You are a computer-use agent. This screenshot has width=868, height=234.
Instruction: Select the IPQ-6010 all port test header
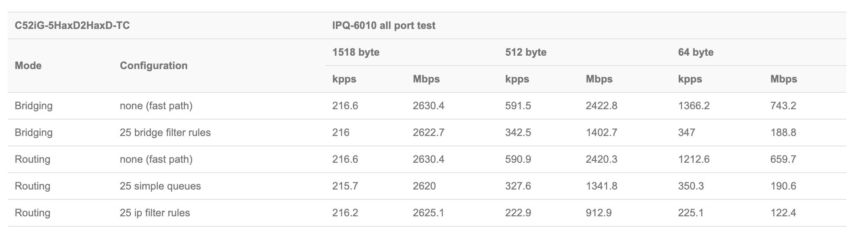coord(383,25)
